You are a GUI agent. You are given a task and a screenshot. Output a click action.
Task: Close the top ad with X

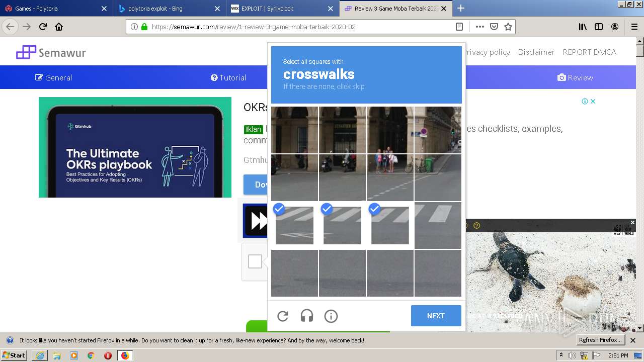(x=593, y=101)
